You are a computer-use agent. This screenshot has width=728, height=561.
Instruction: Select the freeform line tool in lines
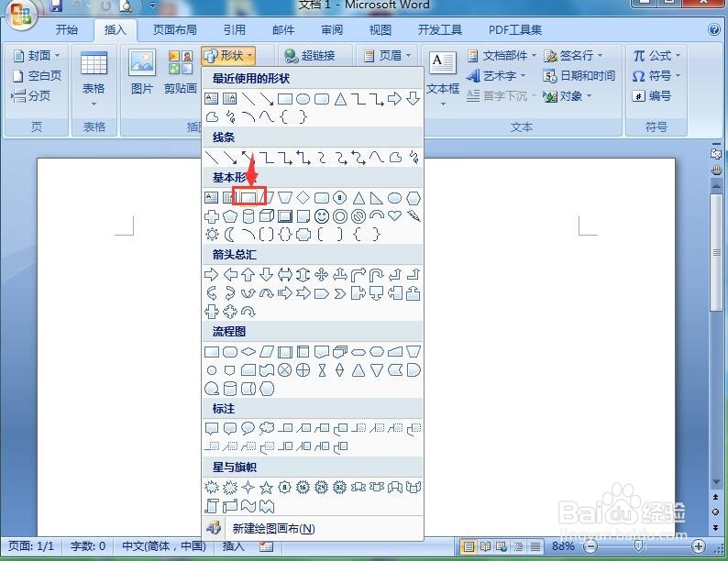click(395, 158)
